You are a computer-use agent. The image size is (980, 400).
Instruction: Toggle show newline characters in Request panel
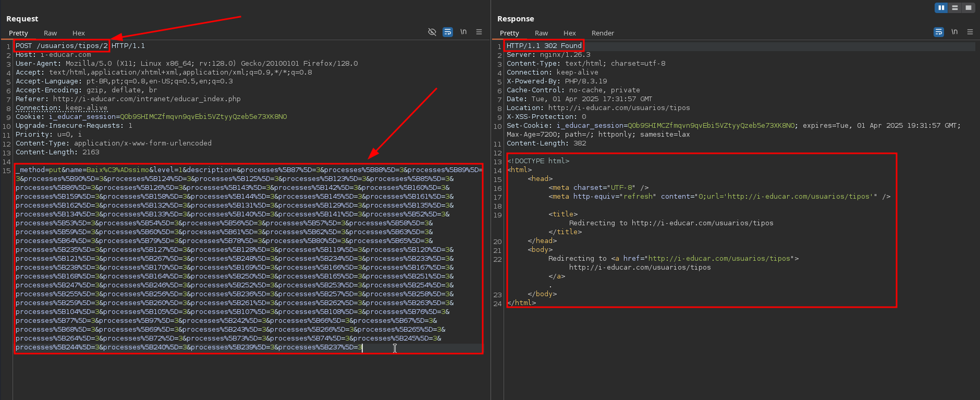464,32
